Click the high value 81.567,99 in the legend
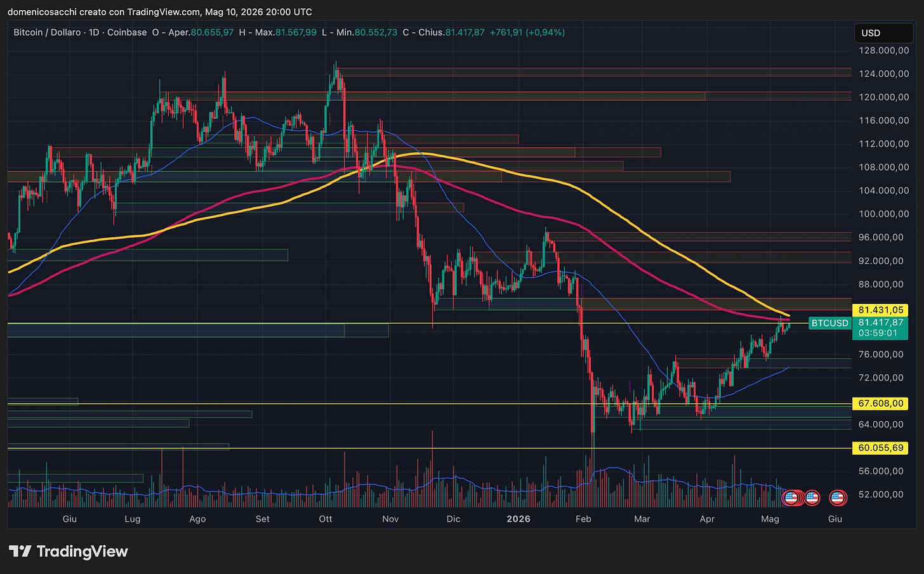 (296, 32)
